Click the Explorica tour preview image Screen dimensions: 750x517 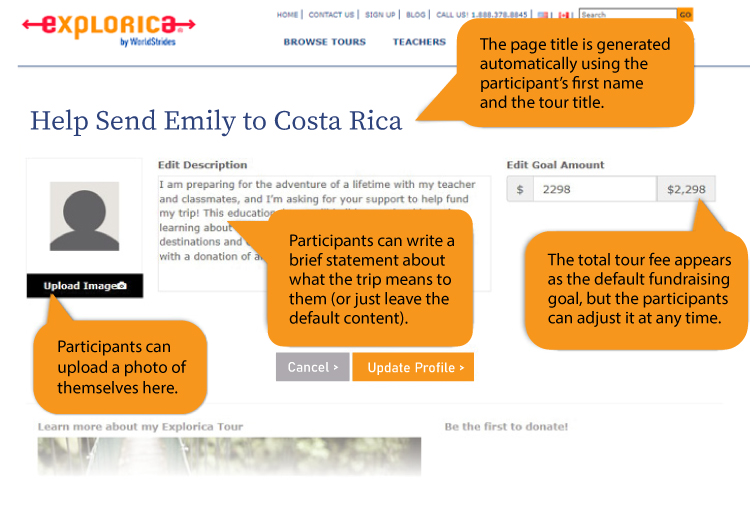click(x=229, y=455)
